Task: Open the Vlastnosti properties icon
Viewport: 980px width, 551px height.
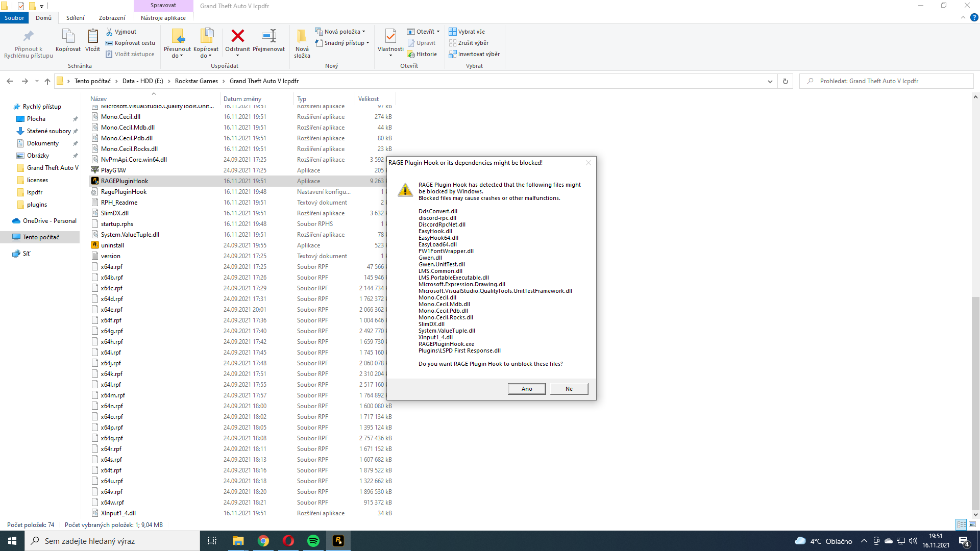Action: pyautogui.click(x=390, y=37)
